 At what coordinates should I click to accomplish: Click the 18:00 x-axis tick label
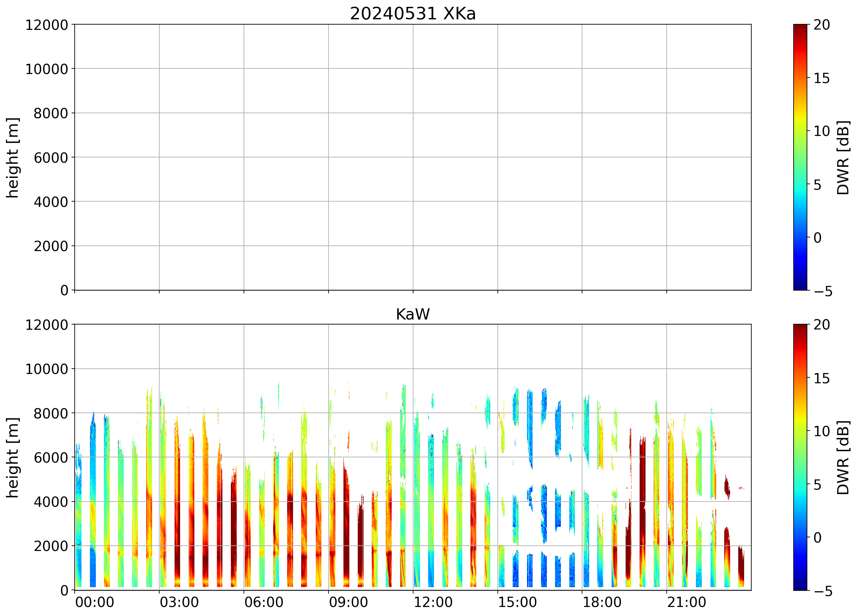click(x=602, y=602)
